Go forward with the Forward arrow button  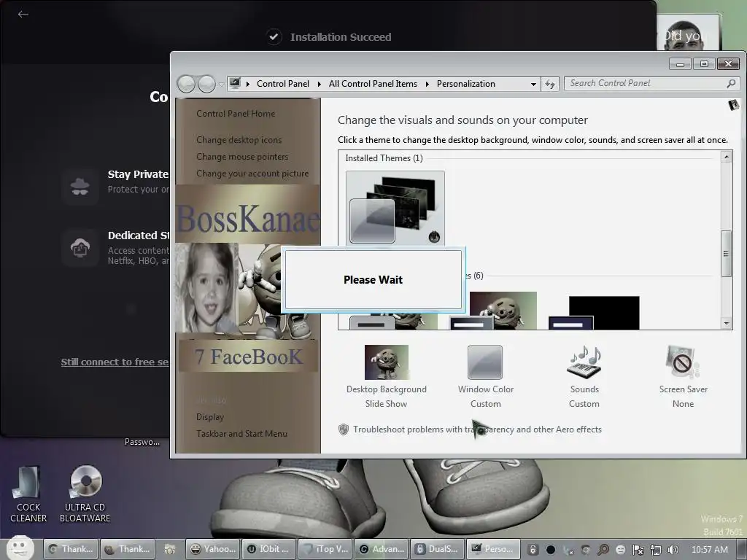[x=206, y=85]
